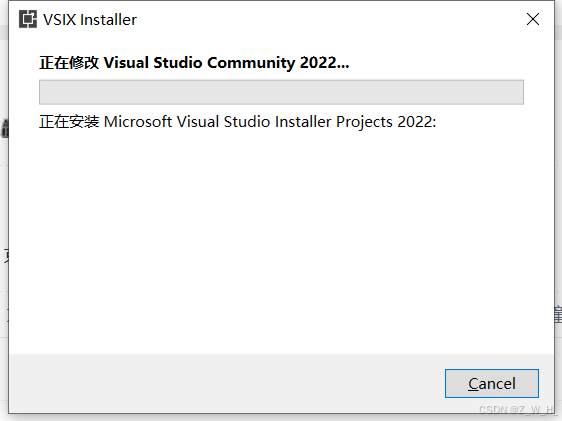
Task: Click the partially hidden character behind dialog's right edge
Action: pyautogui.click(x=558, y=315)
